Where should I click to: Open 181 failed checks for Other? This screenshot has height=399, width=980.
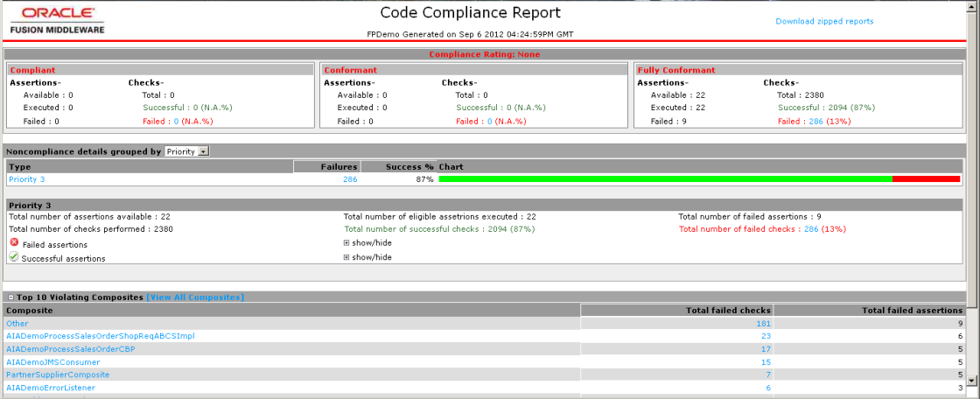pyautogui.click(x=764, y=324)
